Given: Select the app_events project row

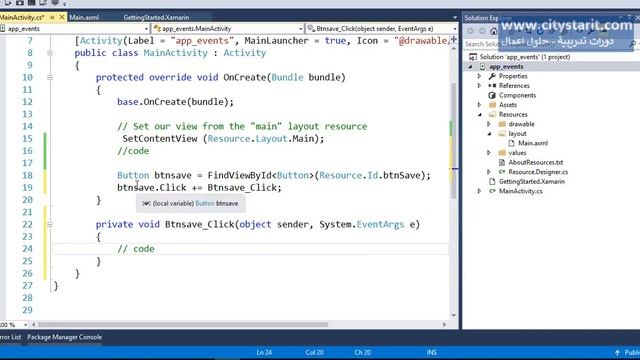Looking at the screenshot, I should pos(552,67).
